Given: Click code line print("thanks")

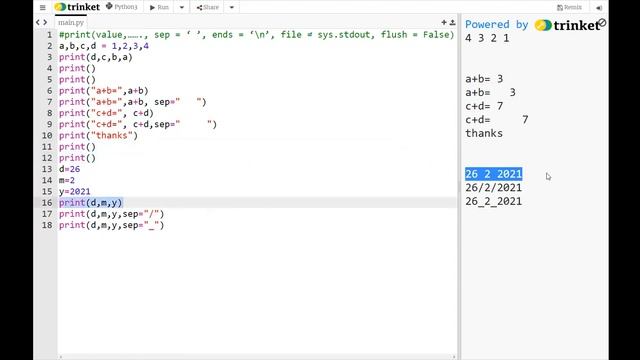Looking at the screenshot, I should pos(98,136).
